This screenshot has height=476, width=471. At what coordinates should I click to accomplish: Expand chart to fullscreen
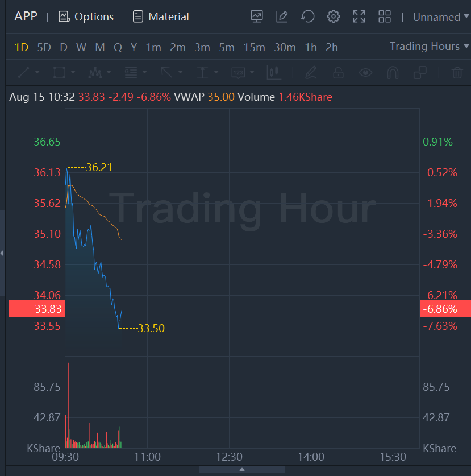coord(359,16)
